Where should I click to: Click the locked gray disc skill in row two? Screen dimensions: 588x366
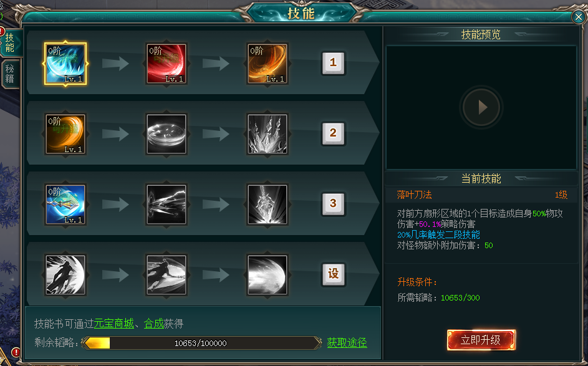click(166, 134)
